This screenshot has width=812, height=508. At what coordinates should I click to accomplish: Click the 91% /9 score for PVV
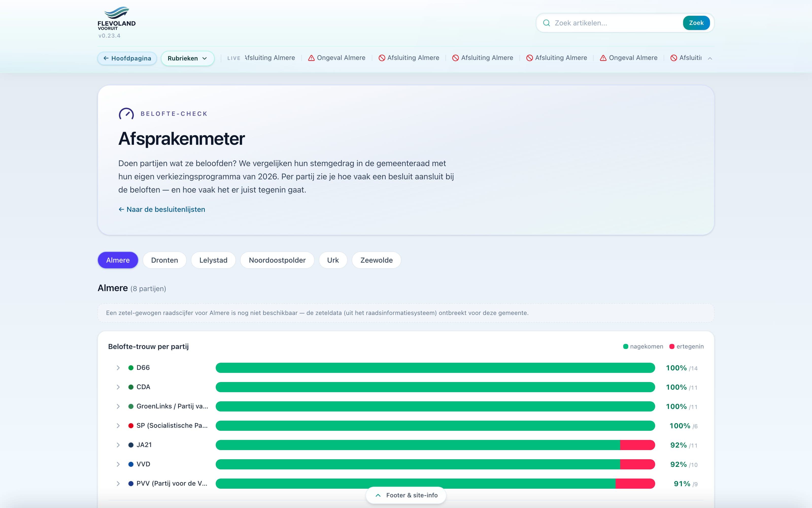pos(685,484)
